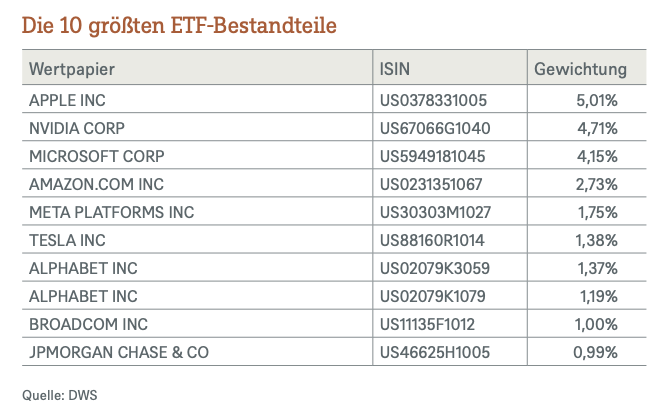
Task: Click Alphabet ISIN US02079K3059
Action: pos(434,268)
